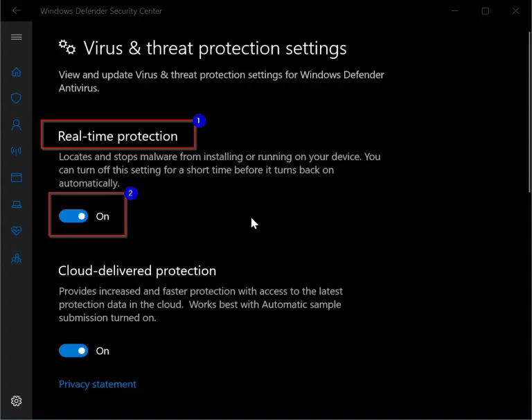Open Settings gear icon in sidebar
The width and height of the screenshot is (532, 420).
click(17, 401)
